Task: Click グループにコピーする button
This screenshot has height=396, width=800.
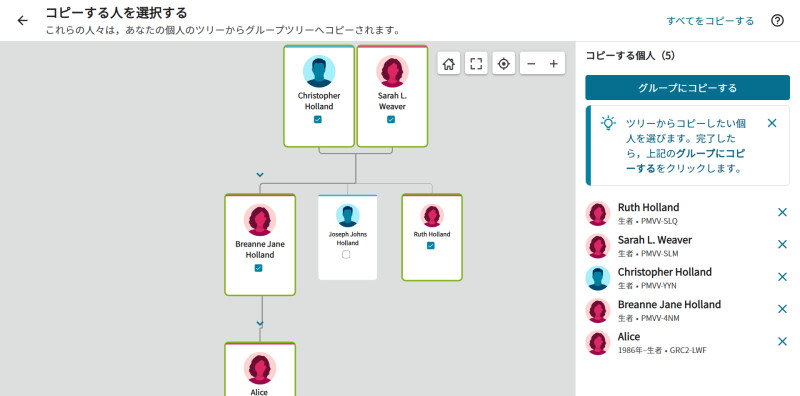Action: (x=687, y=88)
